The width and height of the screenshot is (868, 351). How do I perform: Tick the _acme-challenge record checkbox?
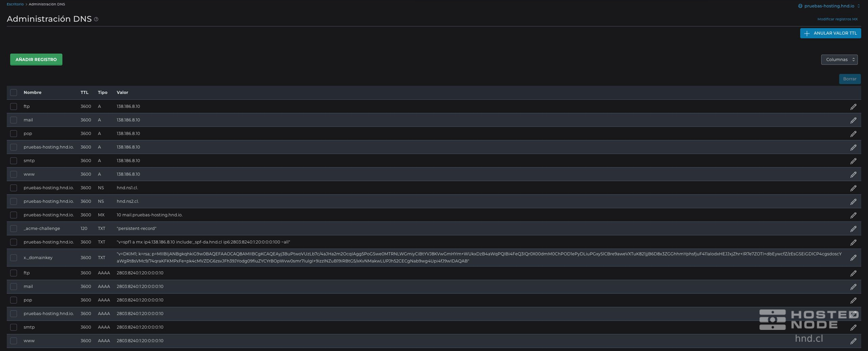[x=14, y=228]
